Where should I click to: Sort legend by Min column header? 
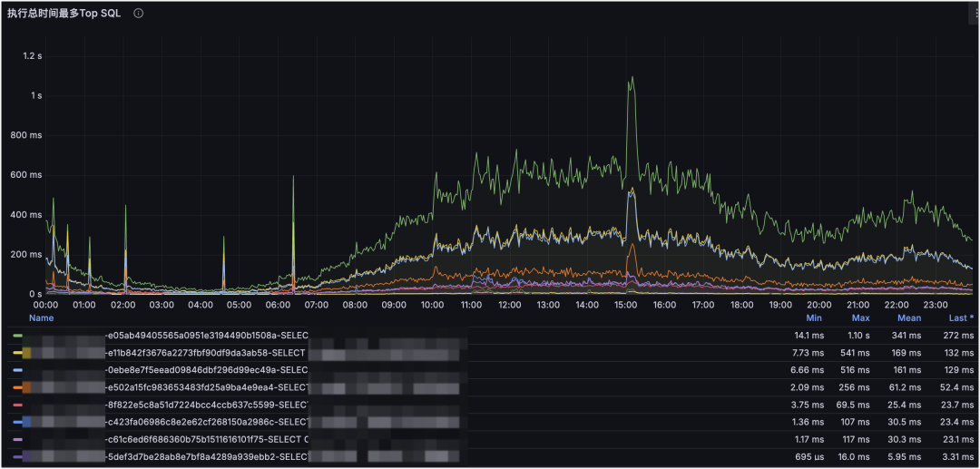click(x=814, y=318)
